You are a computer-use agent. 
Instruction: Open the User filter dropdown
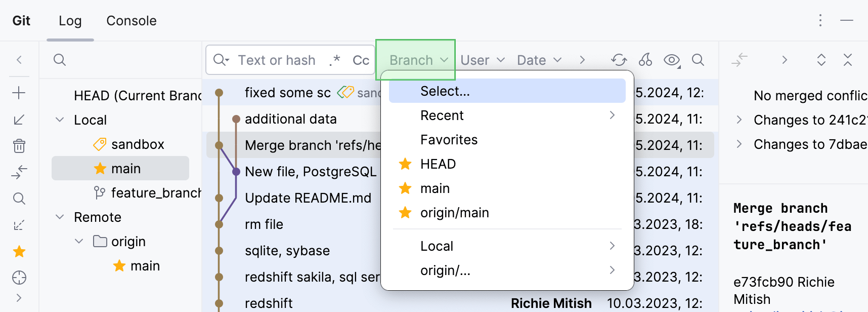tap(483, 60)
